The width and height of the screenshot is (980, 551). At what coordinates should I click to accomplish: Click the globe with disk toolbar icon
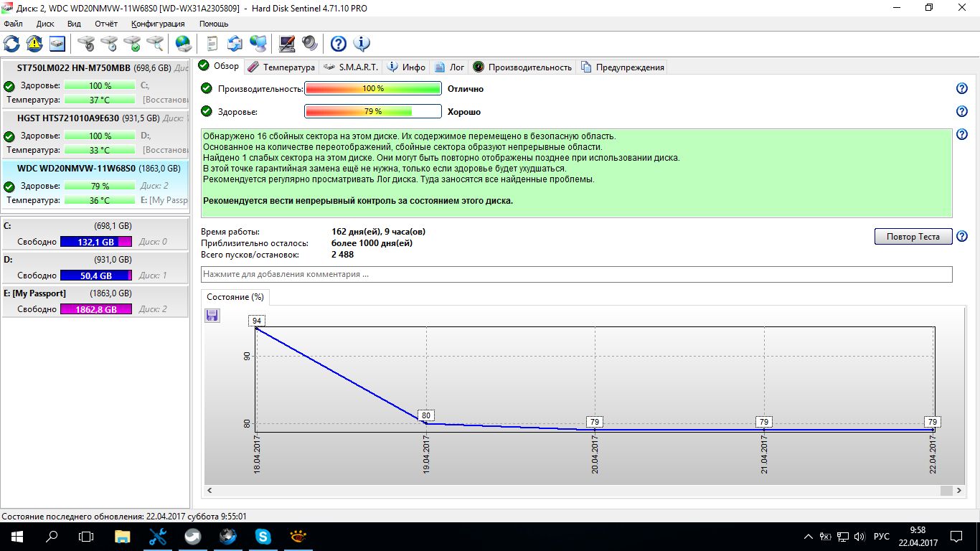[x=184, y=44]
